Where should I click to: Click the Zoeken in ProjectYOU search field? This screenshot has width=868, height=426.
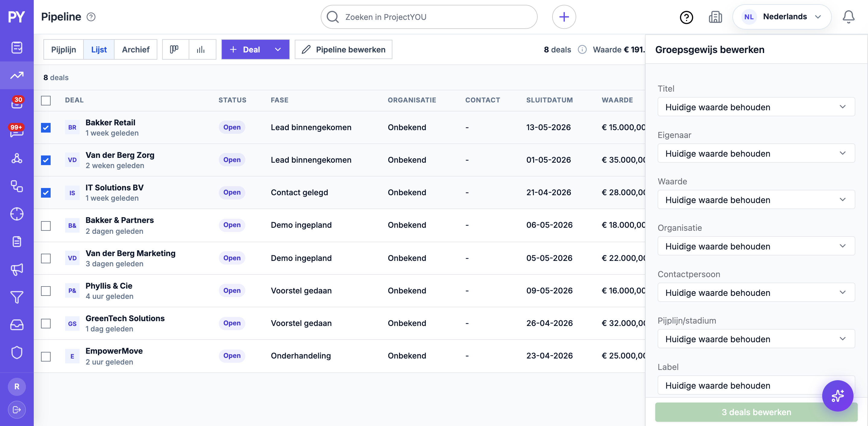429,17
